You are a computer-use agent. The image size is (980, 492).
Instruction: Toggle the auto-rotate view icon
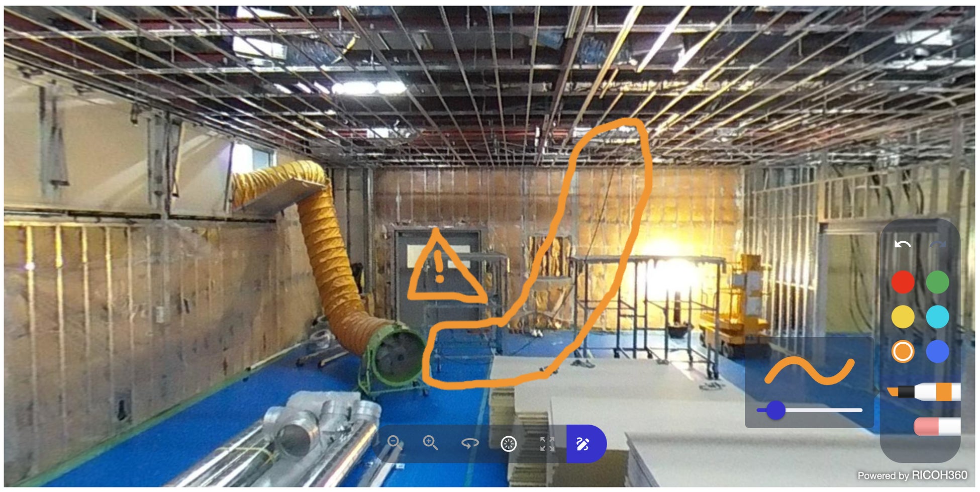click(470, 443)
